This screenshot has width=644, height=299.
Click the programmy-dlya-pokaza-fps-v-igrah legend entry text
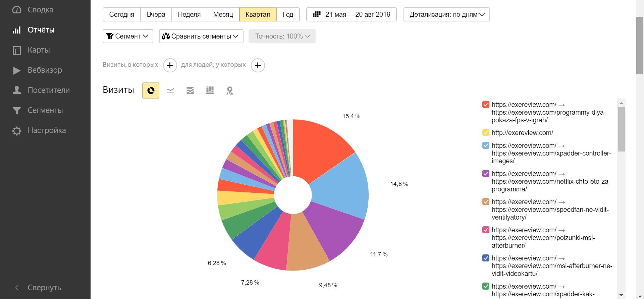(x=549, y=112)
